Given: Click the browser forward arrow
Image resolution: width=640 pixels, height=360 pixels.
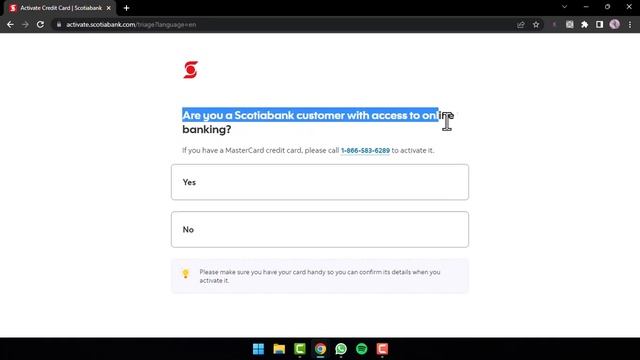Looking at the screenshot, I should pos(25,24).
